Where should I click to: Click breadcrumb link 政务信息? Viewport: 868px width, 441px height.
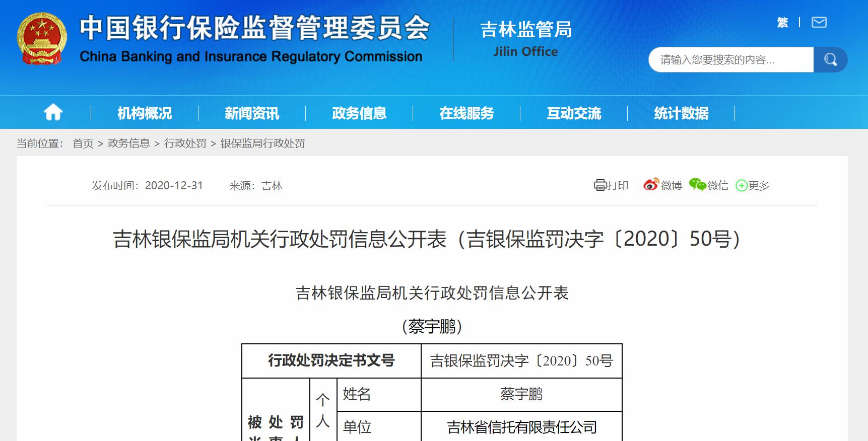pyautogui.click(x=129, y=143)
